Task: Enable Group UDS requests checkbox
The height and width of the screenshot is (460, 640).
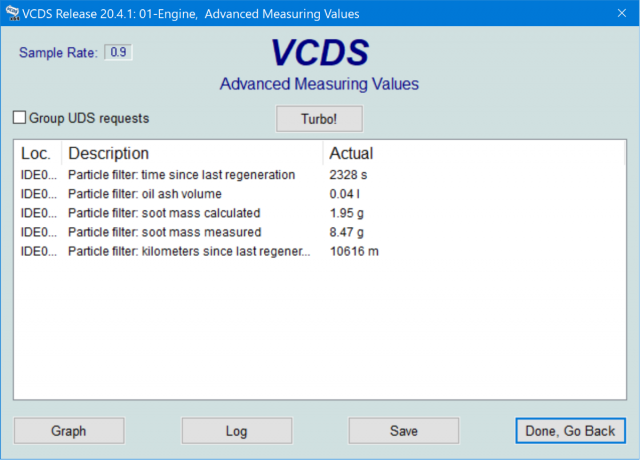Action: 19,118
